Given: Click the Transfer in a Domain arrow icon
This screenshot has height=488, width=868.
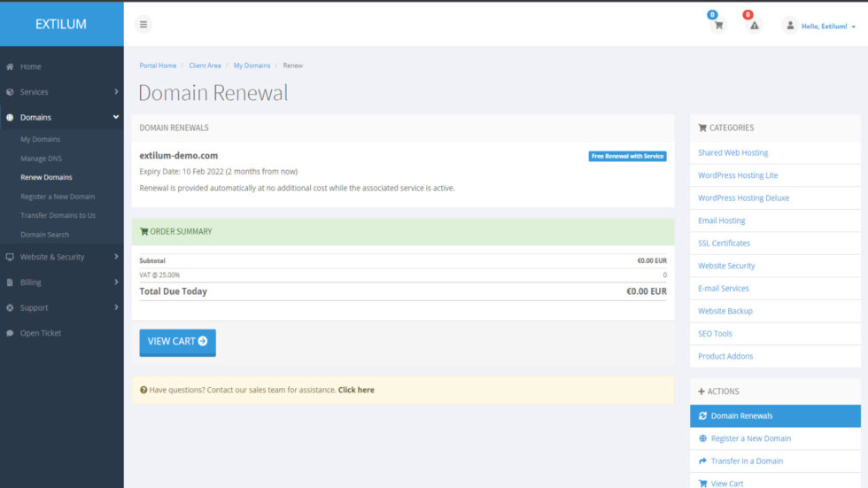Looking at the screenshot, I should [x=702, y=461].
